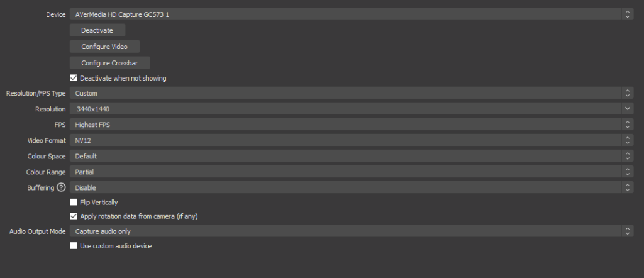Expand the Resolution/FPS Type dropdown
The image size is (644, 278).
tap(346, 93)
